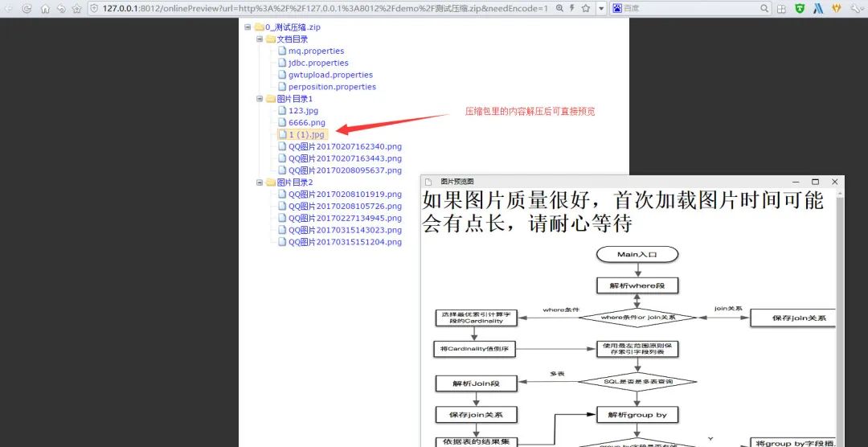Maximize the 图片预览图 window
This screenshot has height=447, width=868.
coord(815,182)
